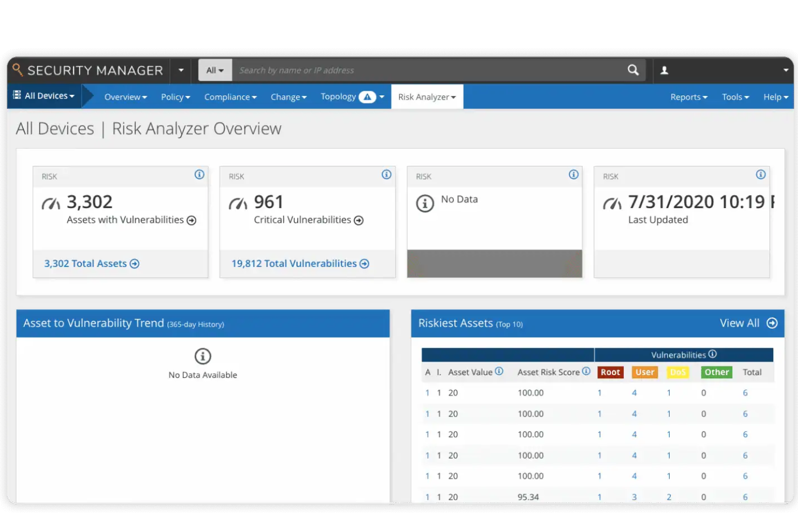The image size is (798, 532).
Task: Click the Vulnerabilities column header info icon
Action: coord(713,354)
